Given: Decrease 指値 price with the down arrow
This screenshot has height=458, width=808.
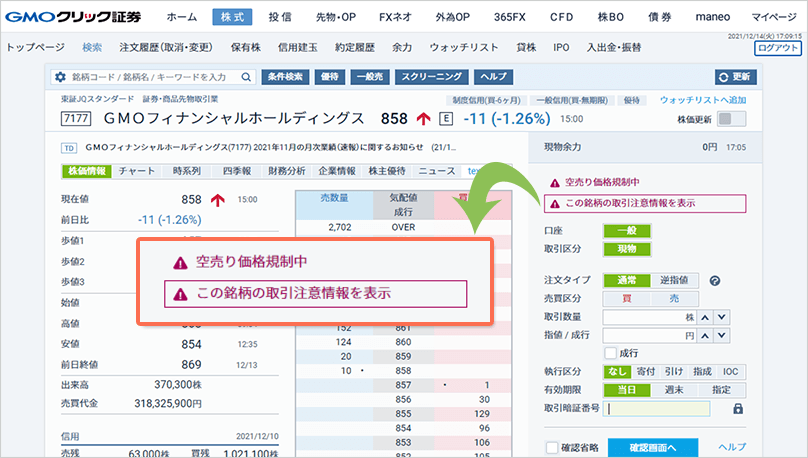Looking at the screenshot, I should tap(723, 335).
